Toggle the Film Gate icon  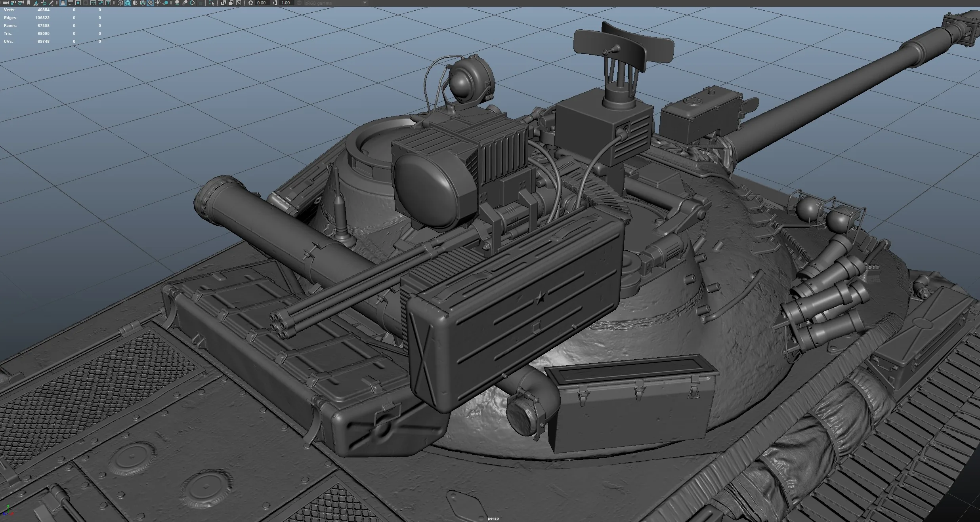tap(70, 3)
